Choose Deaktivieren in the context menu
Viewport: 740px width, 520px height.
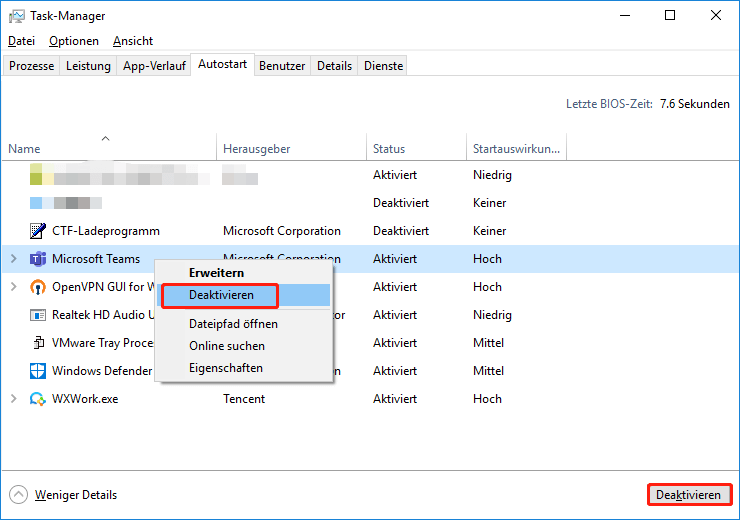[x=244, y=295]
